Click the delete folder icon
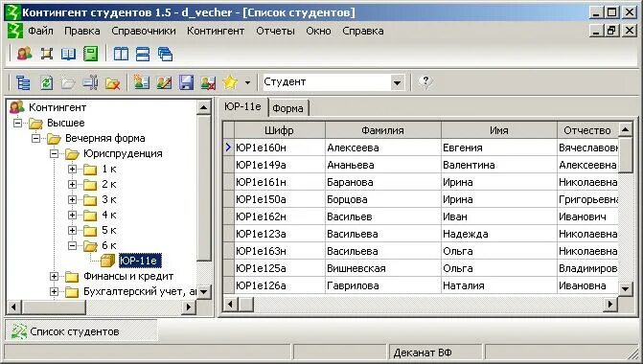This screenshot has height=364, width=643. click(112, 82)
